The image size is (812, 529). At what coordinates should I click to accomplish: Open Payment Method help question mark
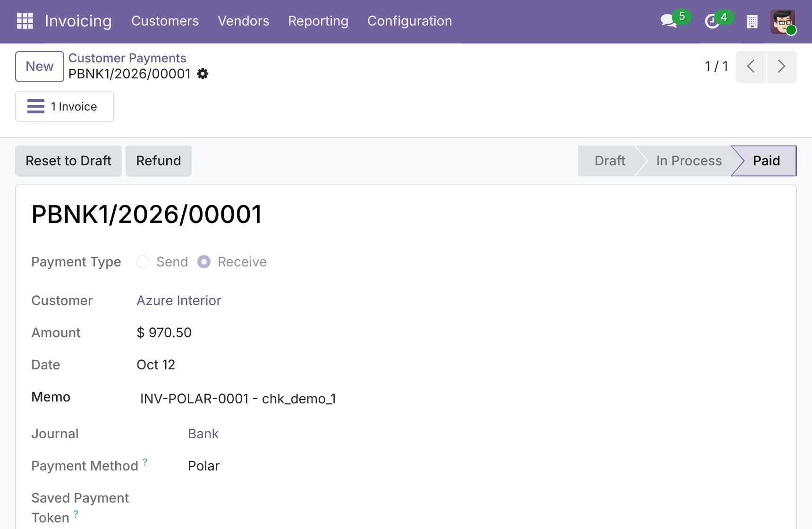(145, 462)
